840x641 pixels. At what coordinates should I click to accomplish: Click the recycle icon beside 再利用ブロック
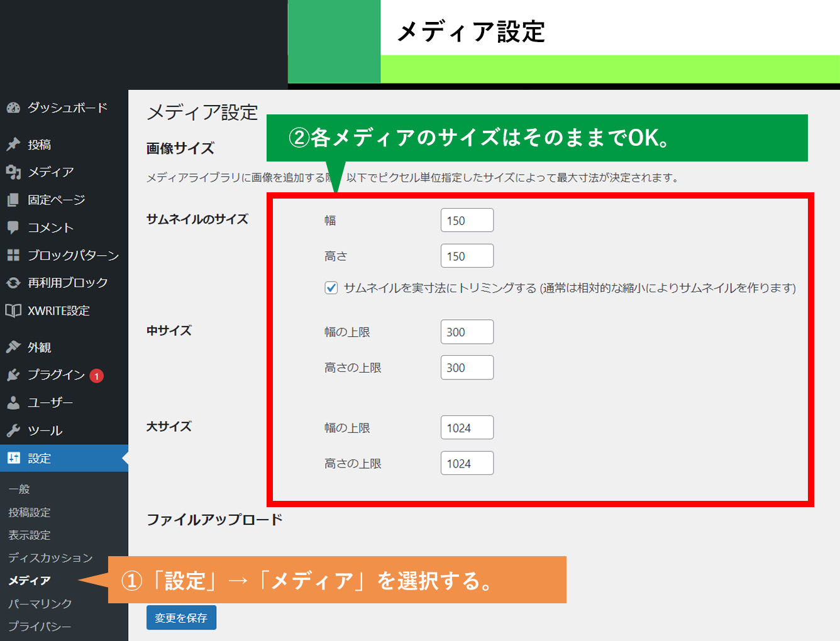click(x=13, y=283)
